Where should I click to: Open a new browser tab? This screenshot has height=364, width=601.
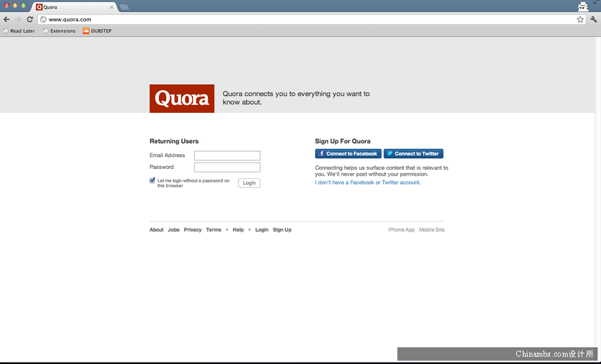pos(124,7)
